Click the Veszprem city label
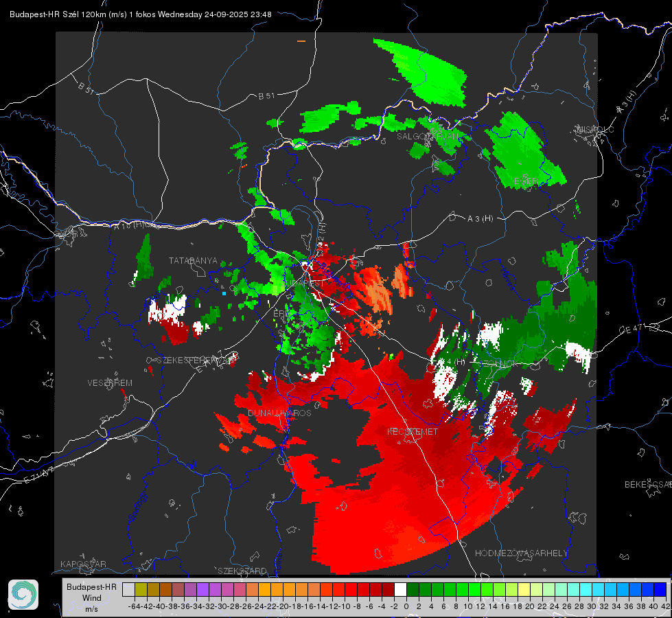The height and width of the screenshot is (618, 672). point(110,382)
